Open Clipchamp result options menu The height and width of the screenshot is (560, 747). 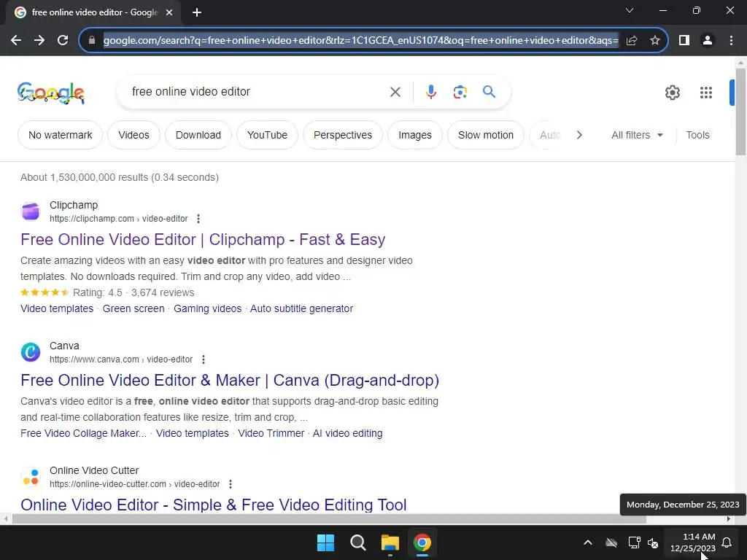coord(198,219)
